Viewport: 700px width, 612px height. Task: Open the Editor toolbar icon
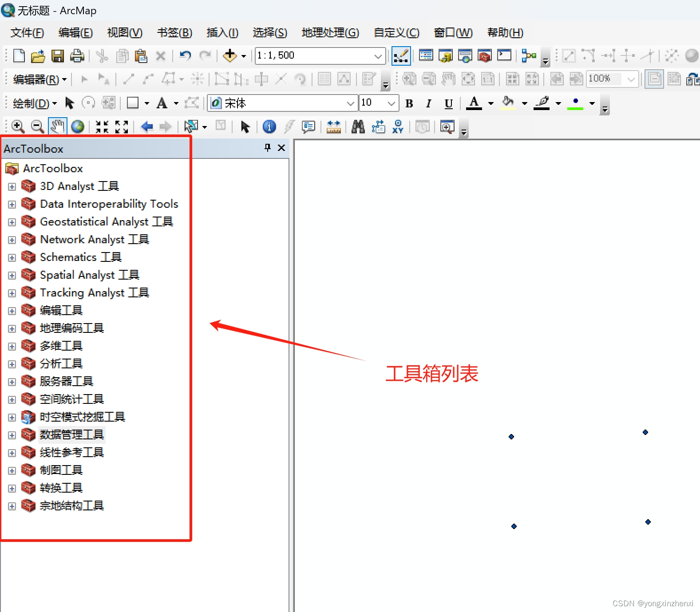401,56
